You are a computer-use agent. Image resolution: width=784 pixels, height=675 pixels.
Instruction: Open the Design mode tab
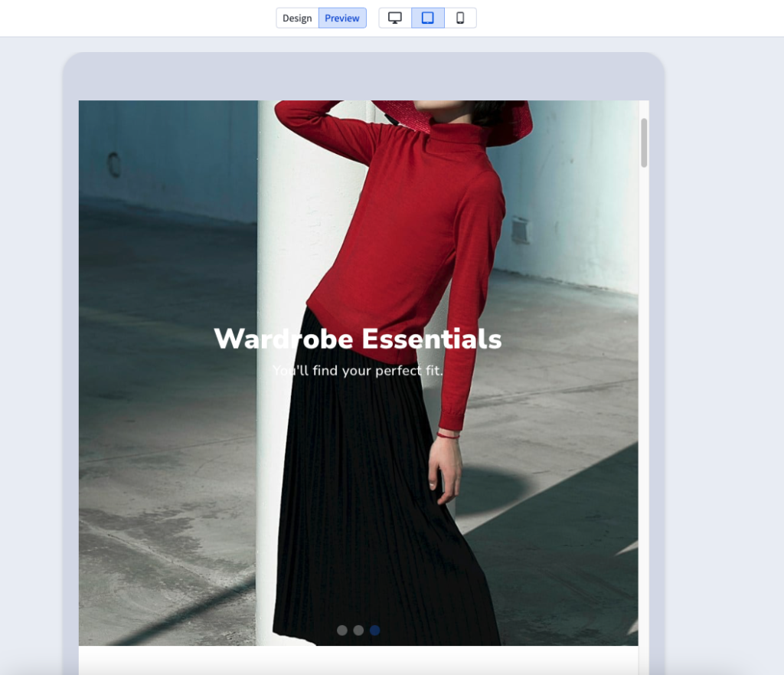coord(297,18)
